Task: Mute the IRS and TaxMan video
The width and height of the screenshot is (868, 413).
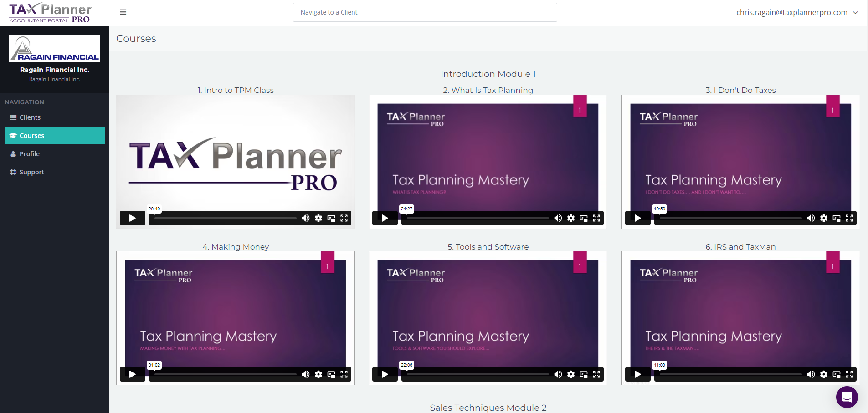Action: point(811,374)
